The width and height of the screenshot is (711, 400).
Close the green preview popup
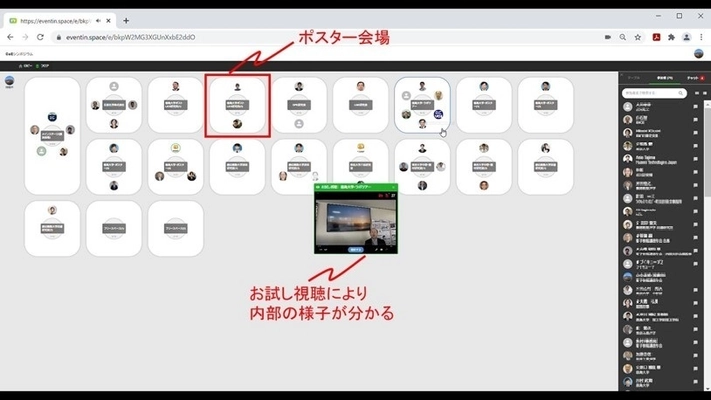pyautogui.click(x=393, y=187)
